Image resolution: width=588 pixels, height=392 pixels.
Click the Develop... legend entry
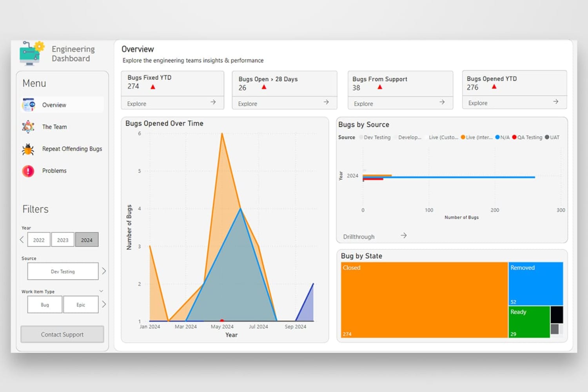pos(410,137)
